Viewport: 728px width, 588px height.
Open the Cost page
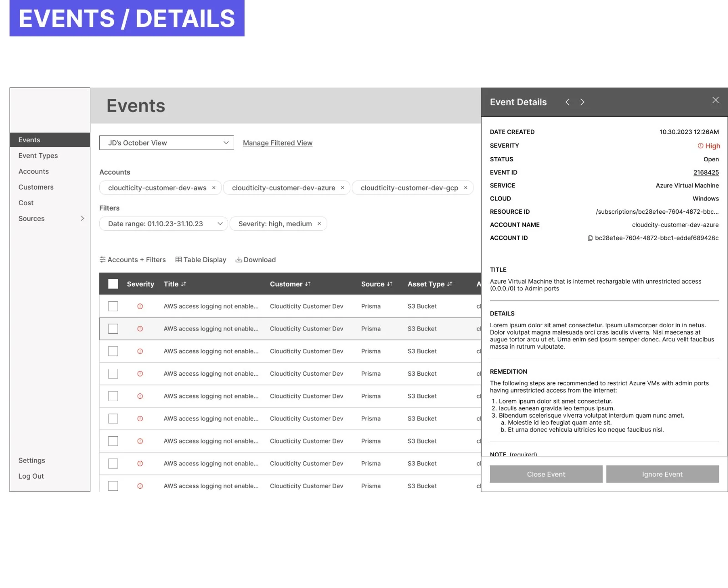point(26,203)
